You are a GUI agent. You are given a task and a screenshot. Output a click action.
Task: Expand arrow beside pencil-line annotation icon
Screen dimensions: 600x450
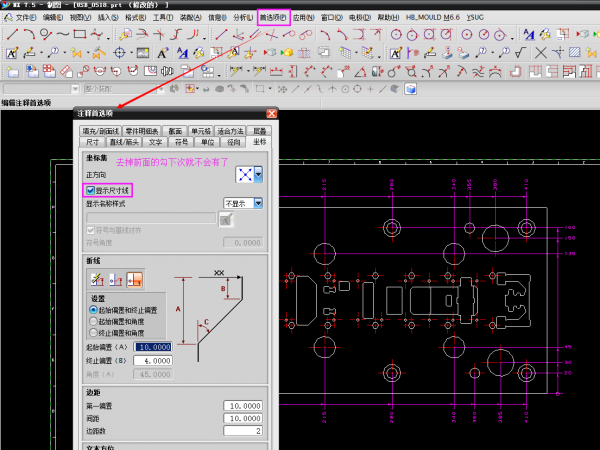[41, 53]
